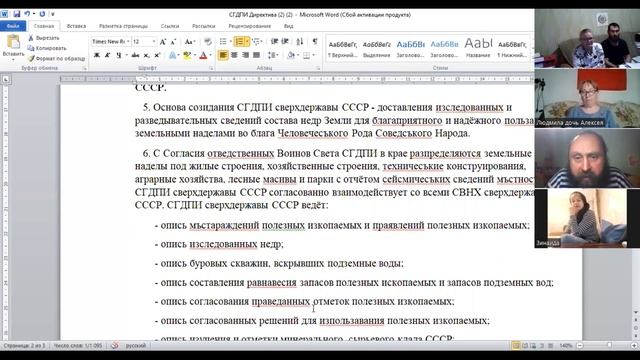The height and width of the screenshot is (360, 640).
Task: Click the Вставить paste icon
Action: coord(13,42)
